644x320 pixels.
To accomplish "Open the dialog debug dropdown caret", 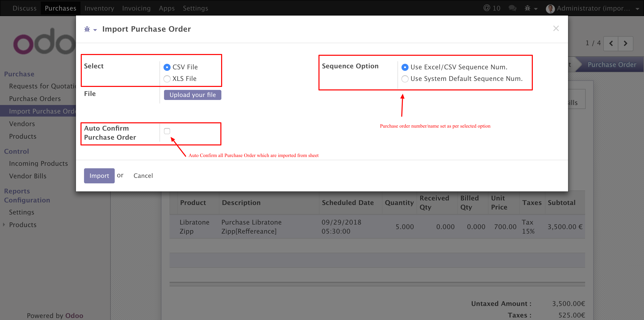I will click(x=95, y=30).
